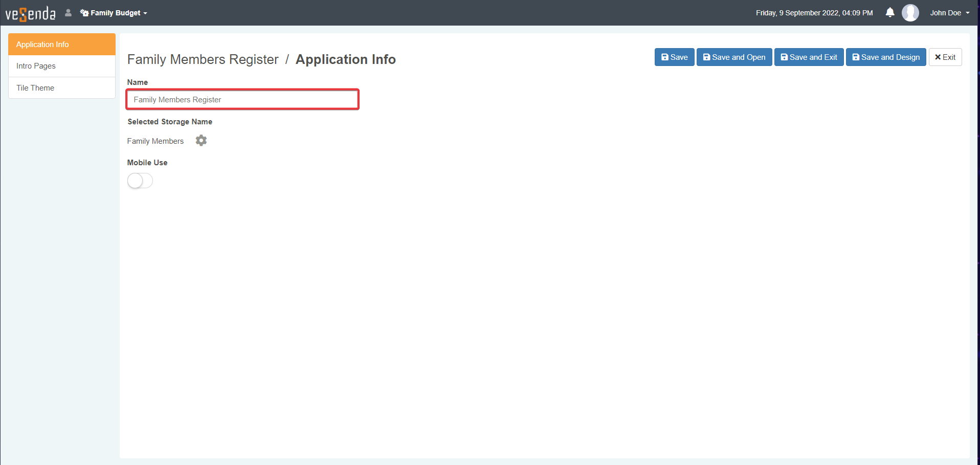Click the Vesenda logo
Screen dimensions: 980x465
coord(30,13)
